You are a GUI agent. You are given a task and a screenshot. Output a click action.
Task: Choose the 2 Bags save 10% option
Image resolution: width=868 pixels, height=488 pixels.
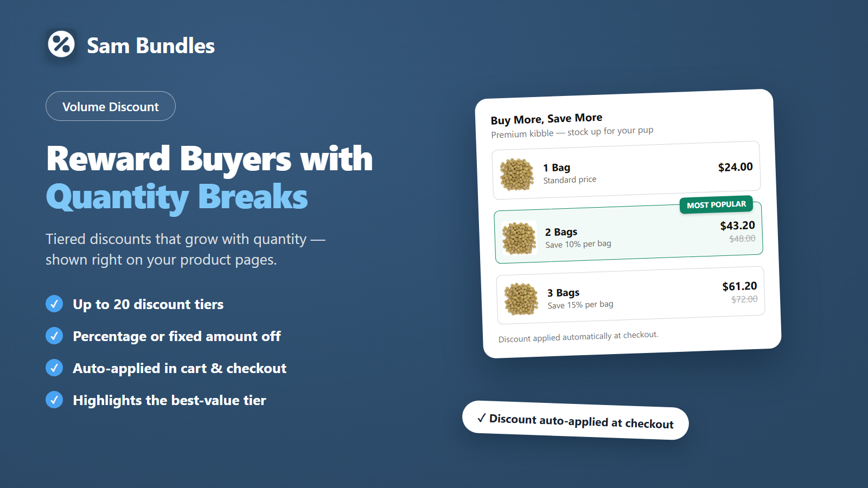coord(629,233)
